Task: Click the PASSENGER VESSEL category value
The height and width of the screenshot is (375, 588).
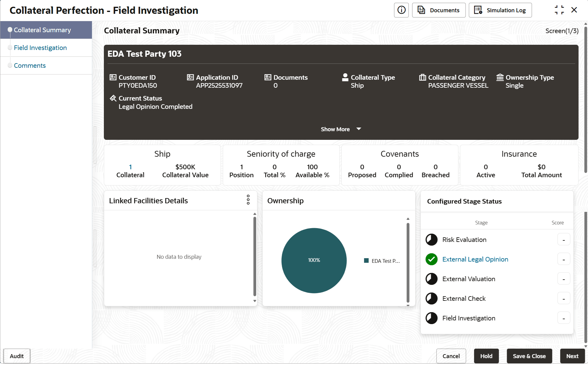Action: [x=458, y=86]
